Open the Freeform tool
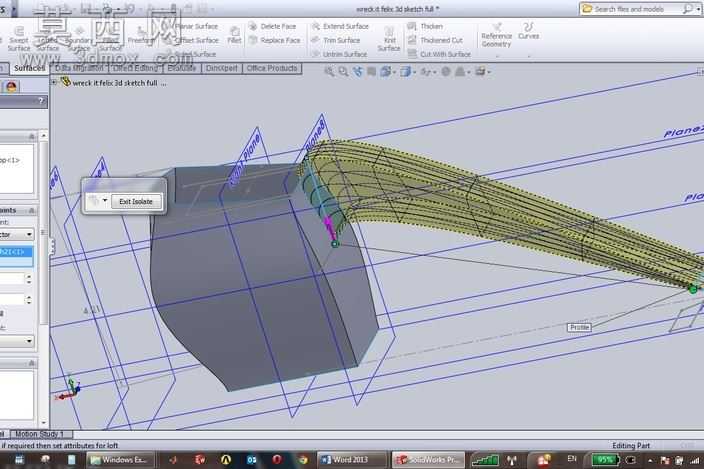Image resolution: width=704 pixels, height=469 pixels. [141, 36]
